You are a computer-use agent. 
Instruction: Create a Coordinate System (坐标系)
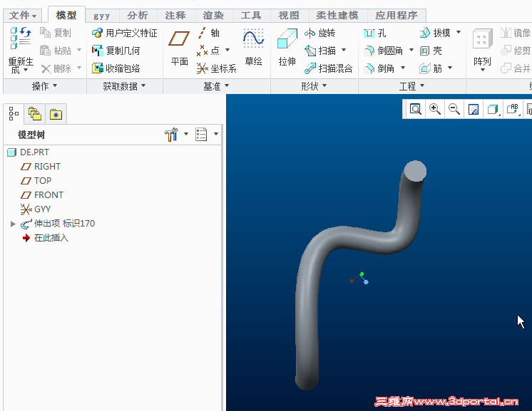[x=217, y=68]
